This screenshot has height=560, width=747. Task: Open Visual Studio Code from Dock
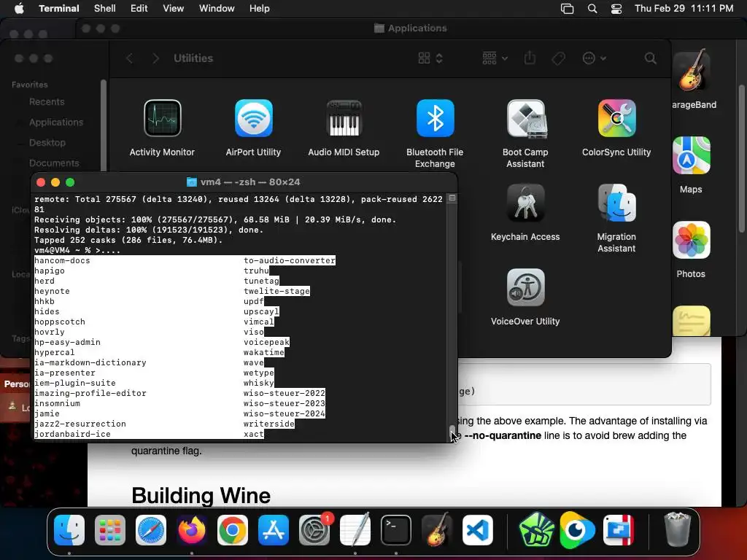pyautogui.click(x=478, y=530)
